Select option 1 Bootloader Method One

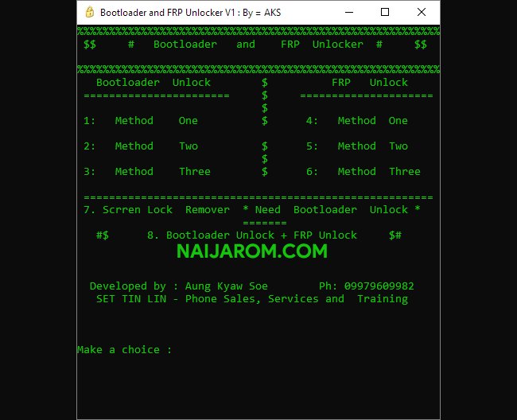pos(141,121)
